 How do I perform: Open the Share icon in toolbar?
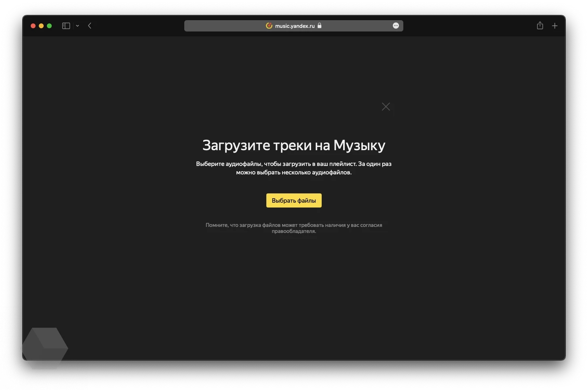tap(540, 25)
